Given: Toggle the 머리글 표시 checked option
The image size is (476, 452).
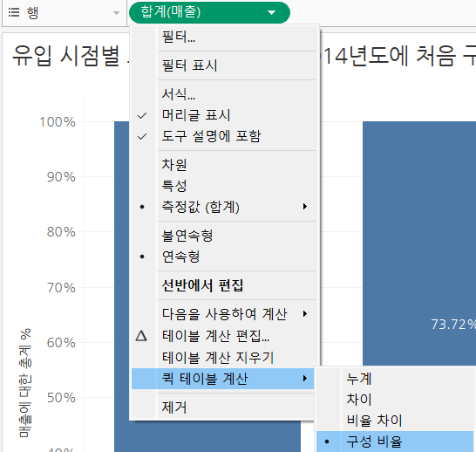Looking at the screenshot, I should pos(223,115).
